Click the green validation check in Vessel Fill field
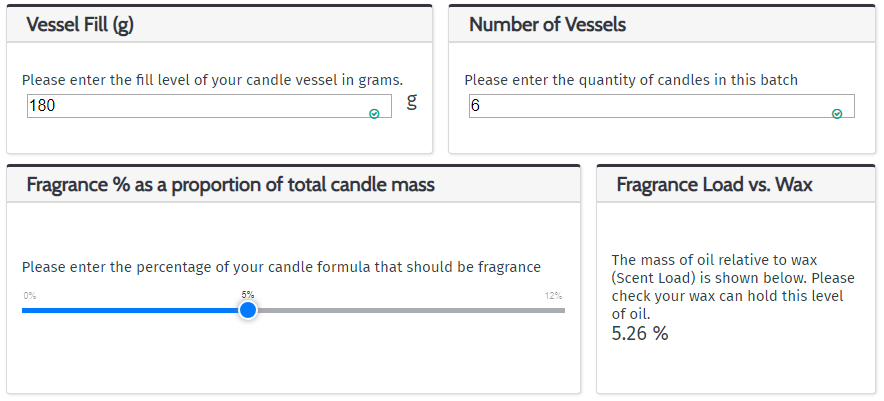 pyautogui.click(x=374, y=114)
